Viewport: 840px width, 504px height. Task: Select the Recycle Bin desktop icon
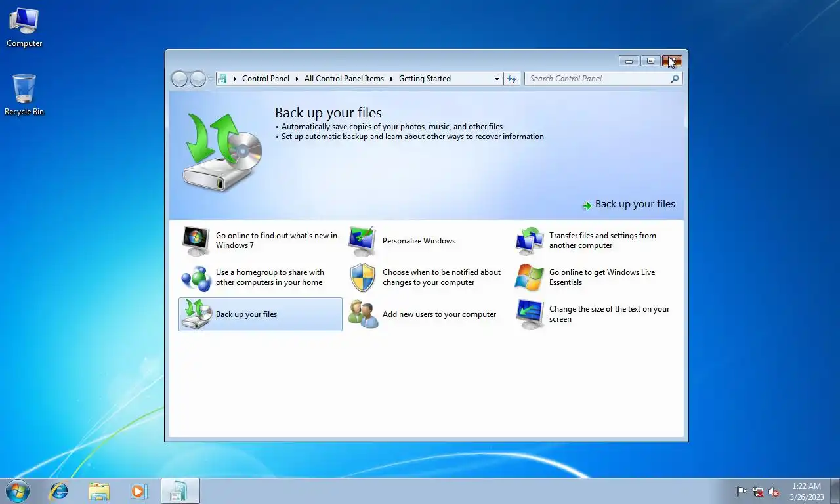click(x=24, y=95)
